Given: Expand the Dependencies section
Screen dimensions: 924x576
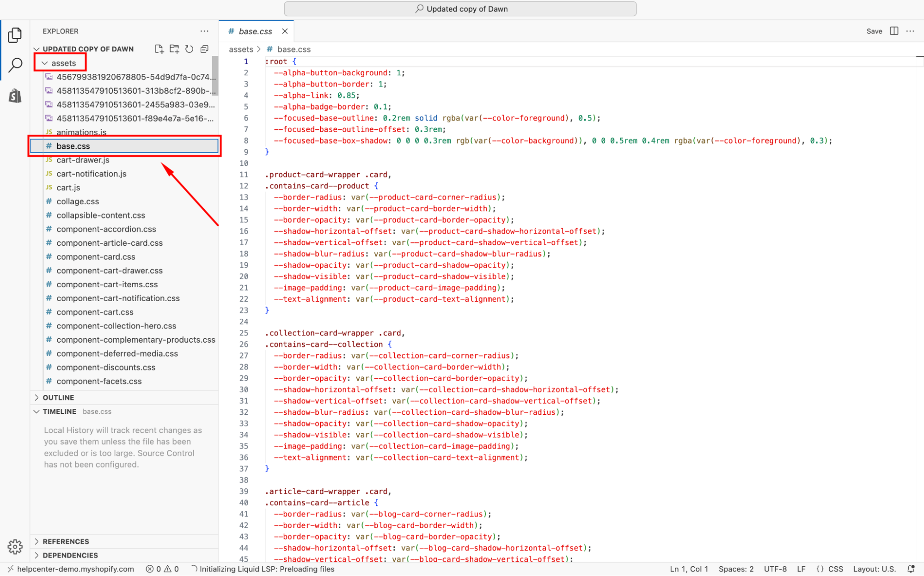Looking at the screenshot, I should 70,555.
